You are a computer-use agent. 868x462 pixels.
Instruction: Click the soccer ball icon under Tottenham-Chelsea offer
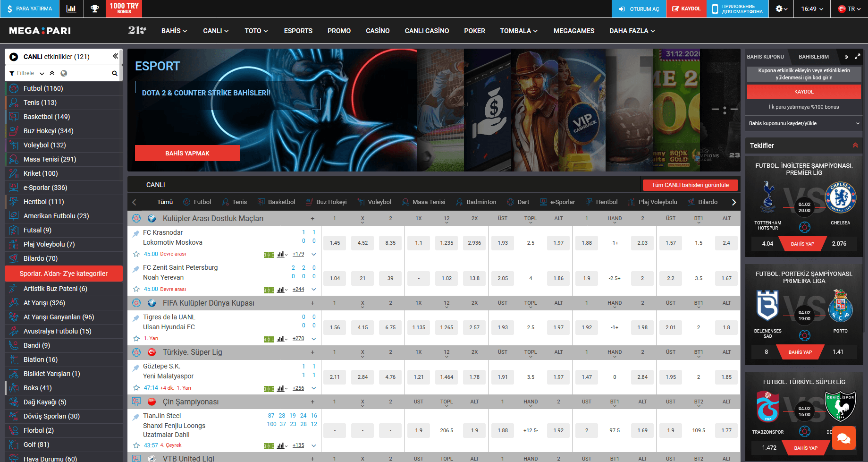tap(805, 227)
